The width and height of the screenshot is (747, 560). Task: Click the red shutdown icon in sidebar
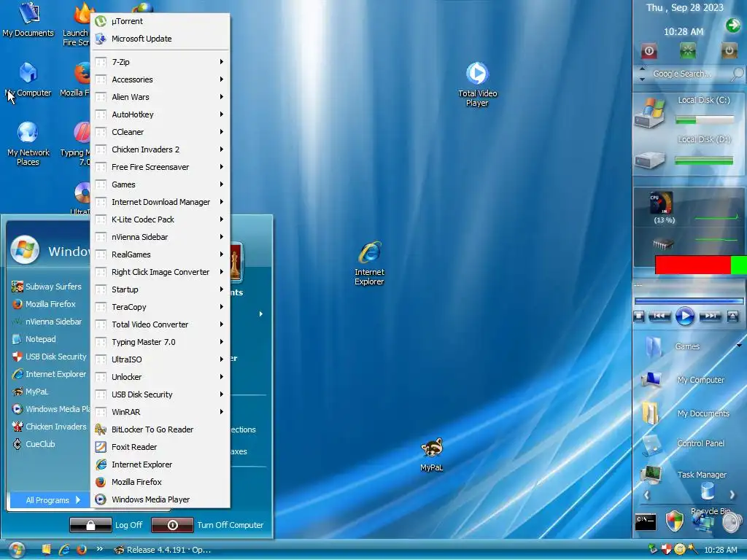coord(649,51)
